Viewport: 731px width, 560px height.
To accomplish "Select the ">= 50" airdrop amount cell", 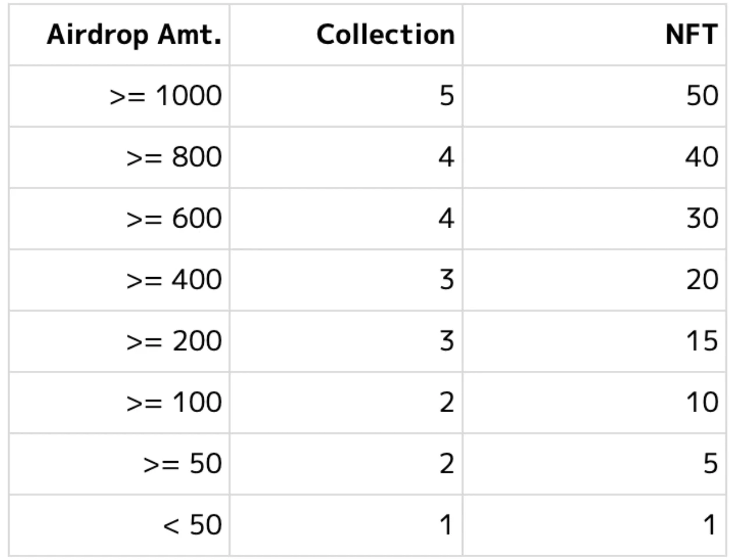I will tap(183, 464).
